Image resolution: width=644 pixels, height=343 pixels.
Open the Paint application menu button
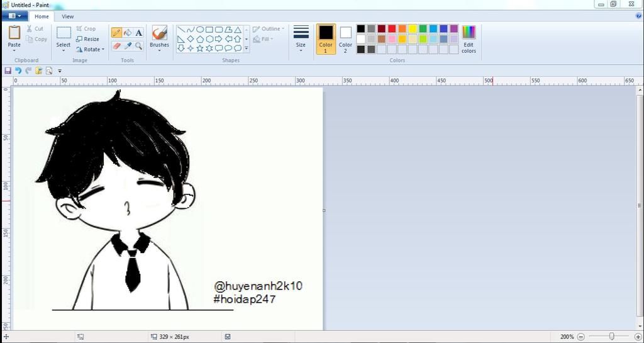(x=15, y=16)
